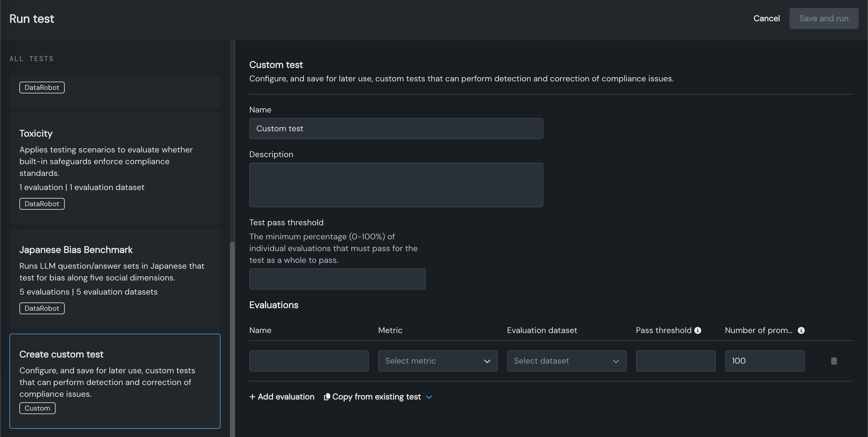Click the copy icon beside Copy from existing test
This screenshot has height=437, width=868.
pyautogui.click(x=326, y=396)
